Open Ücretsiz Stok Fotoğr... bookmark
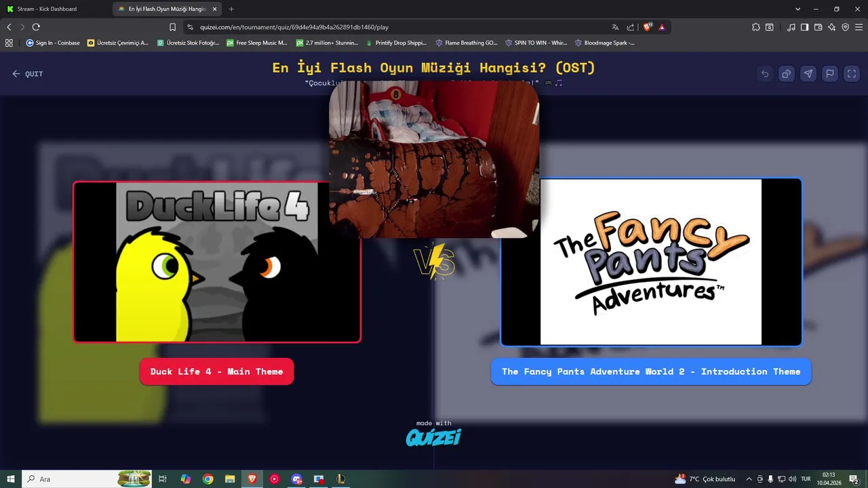This screenshot has width=868, height=488. tap(188, 43)
